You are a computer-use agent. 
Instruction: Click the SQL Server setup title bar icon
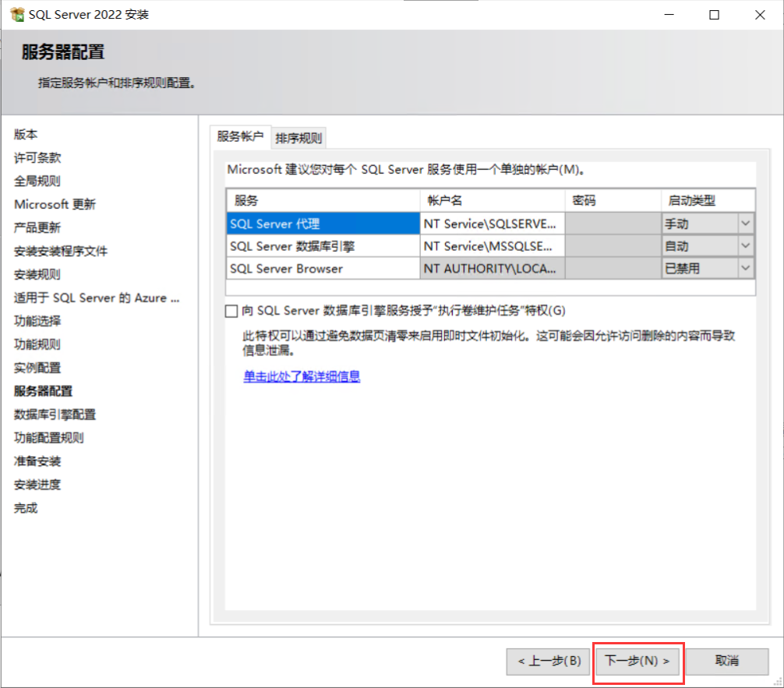[17, 15]
